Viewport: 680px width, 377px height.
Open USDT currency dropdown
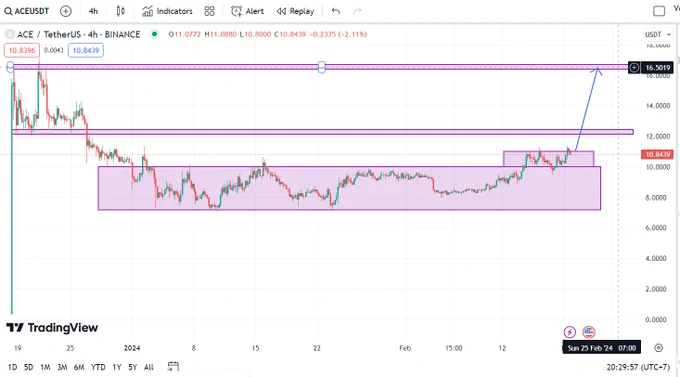click(657, 34)
